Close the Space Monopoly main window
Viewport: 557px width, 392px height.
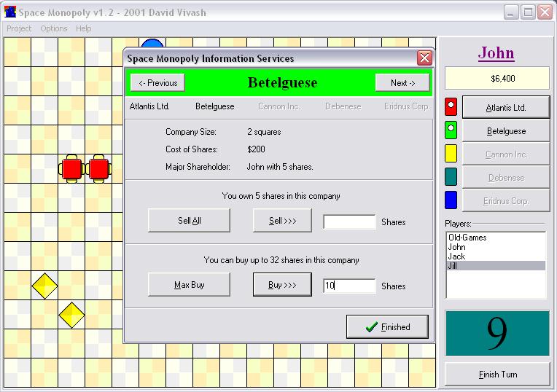tap(545, 12)
